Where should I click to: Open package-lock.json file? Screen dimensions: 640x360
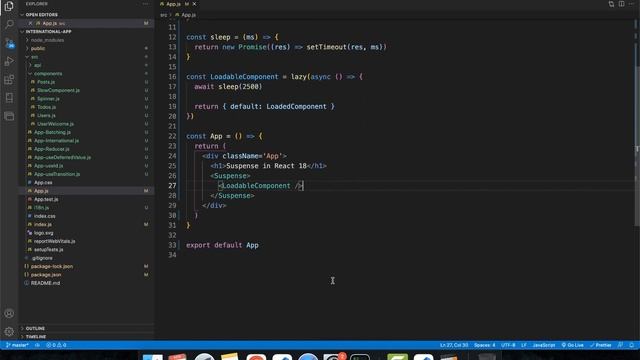click(51, 266)
